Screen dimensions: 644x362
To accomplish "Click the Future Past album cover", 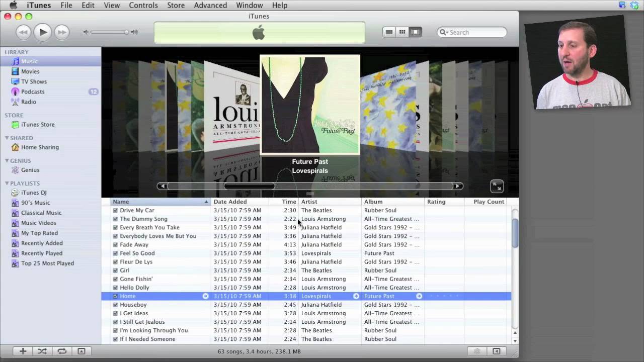I will [310, 105].
